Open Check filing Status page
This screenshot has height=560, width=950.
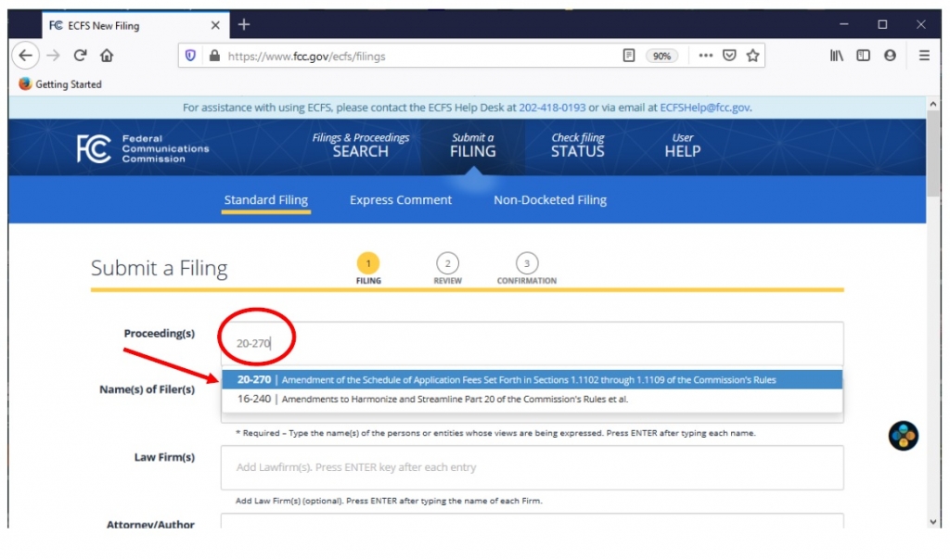tap(577, 146)
